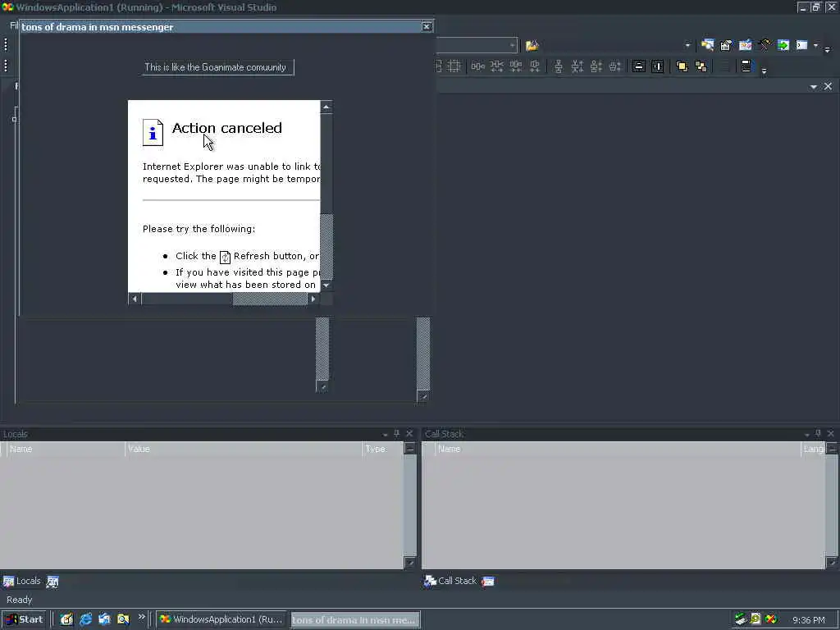Image resolution: width=840 pixels, height=630 pixels.
Task: Click the Name column header in Locals
Action: coord(66,449)
